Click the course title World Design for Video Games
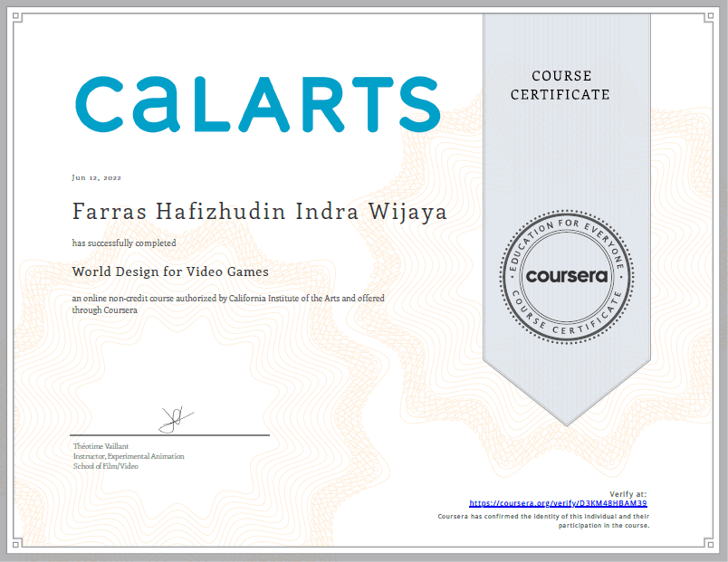The height and width of the screenshot is (562, 728). [x=170, y=271]
